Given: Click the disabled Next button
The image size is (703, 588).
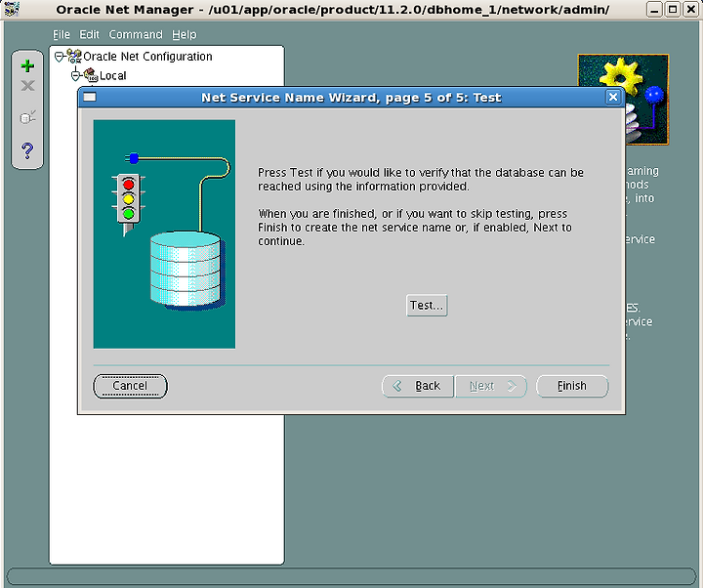Looking at the screenshot, I should pos(491,386).
